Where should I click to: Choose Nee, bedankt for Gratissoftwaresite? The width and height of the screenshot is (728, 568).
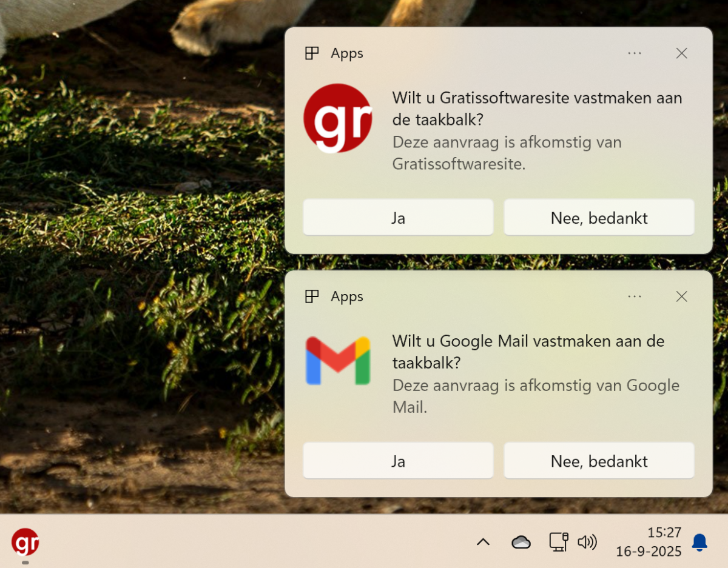pos(599,218)
